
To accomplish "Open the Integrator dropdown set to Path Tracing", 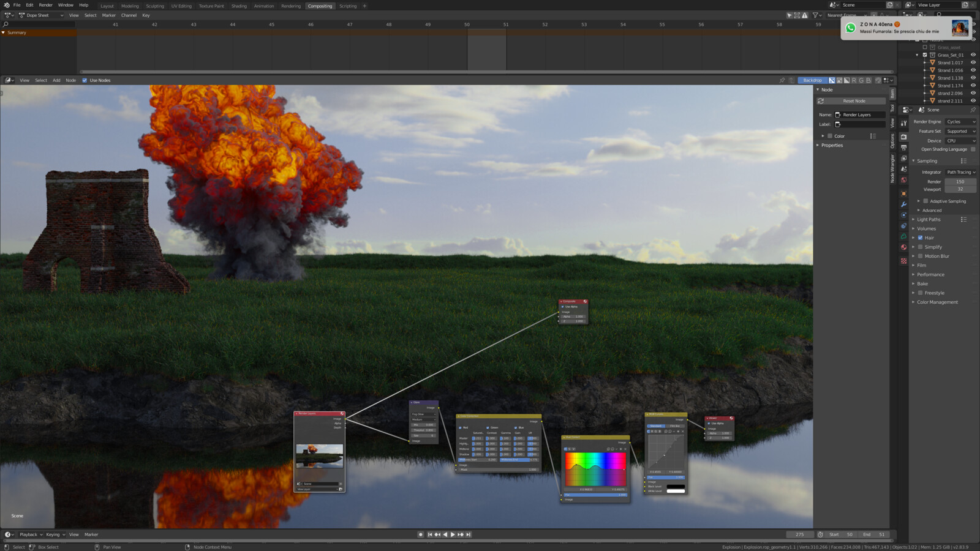I will (x=960, y=172).
